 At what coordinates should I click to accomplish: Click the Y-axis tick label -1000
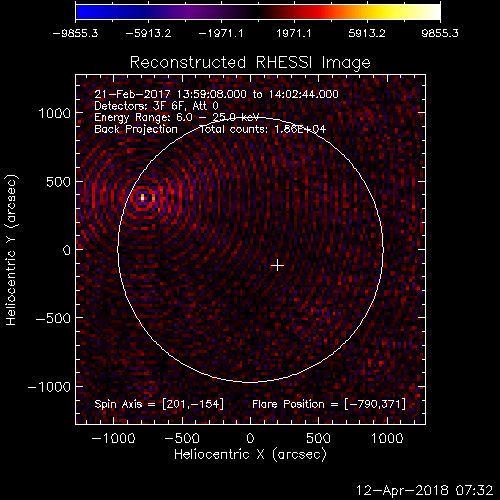point(50,387)
